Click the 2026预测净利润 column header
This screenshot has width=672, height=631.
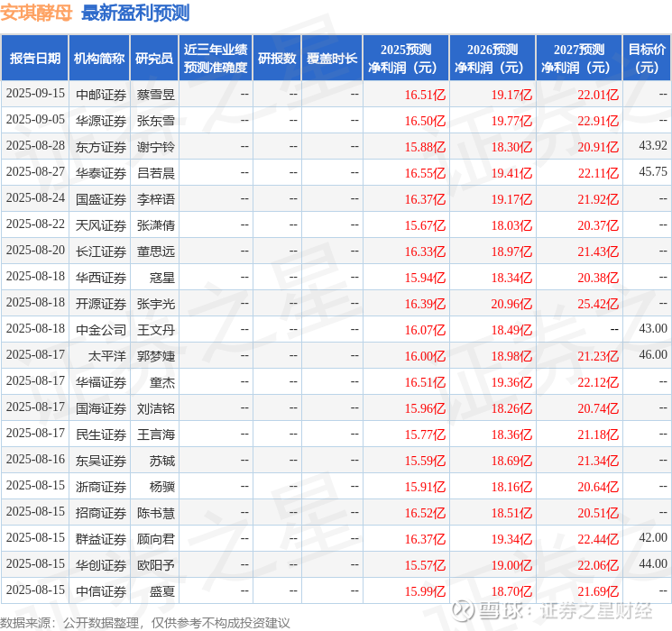click(492, 59)
